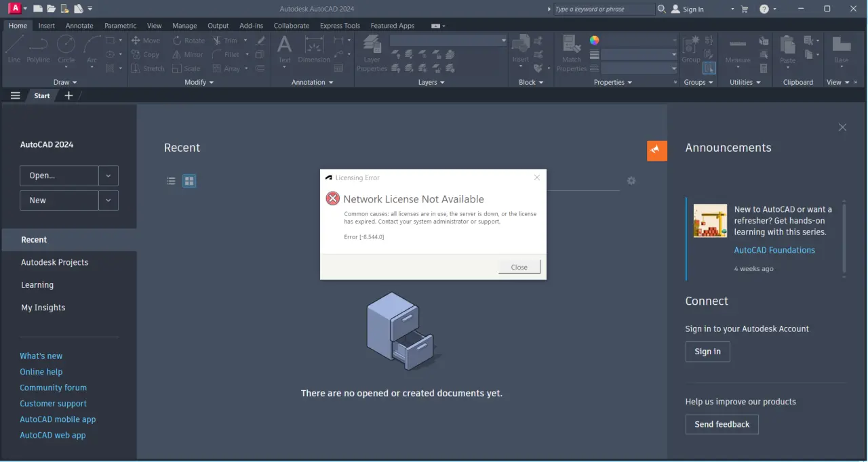This screenshot has height=462, width=868.
Task: Open Layer Properties manager
Action: pyautogui.click(x=372, y=54)
